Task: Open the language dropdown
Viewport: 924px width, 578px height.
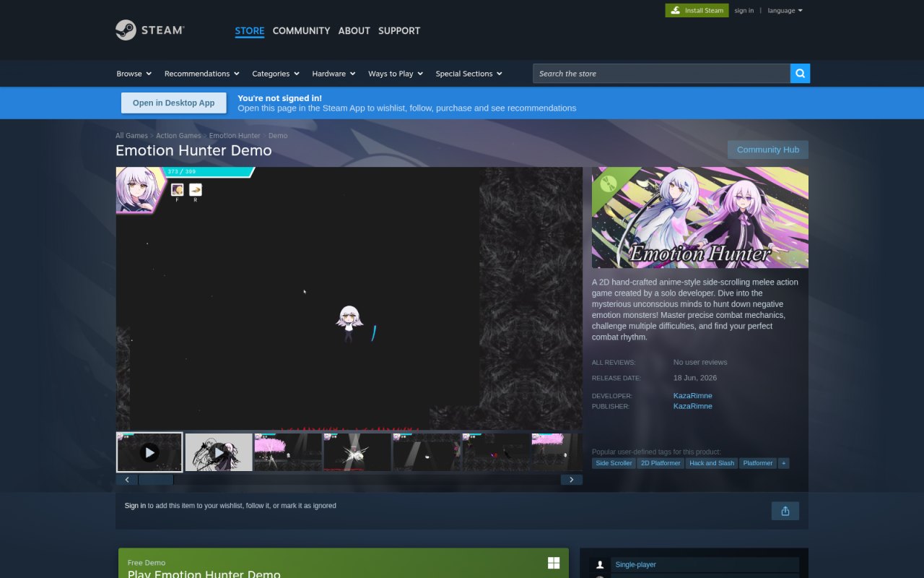Action: [x=785, y=10]
